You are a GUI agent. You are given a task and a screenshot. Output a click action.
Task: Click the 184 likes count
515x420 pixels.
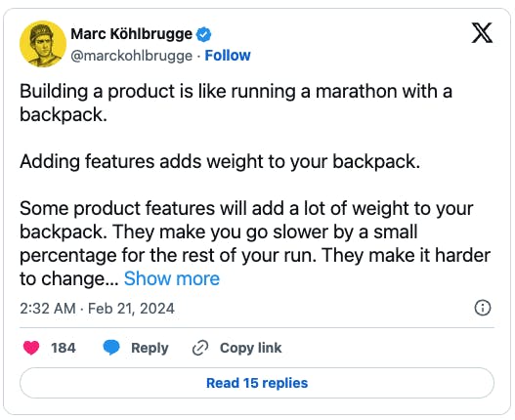[x=64, y=348]
